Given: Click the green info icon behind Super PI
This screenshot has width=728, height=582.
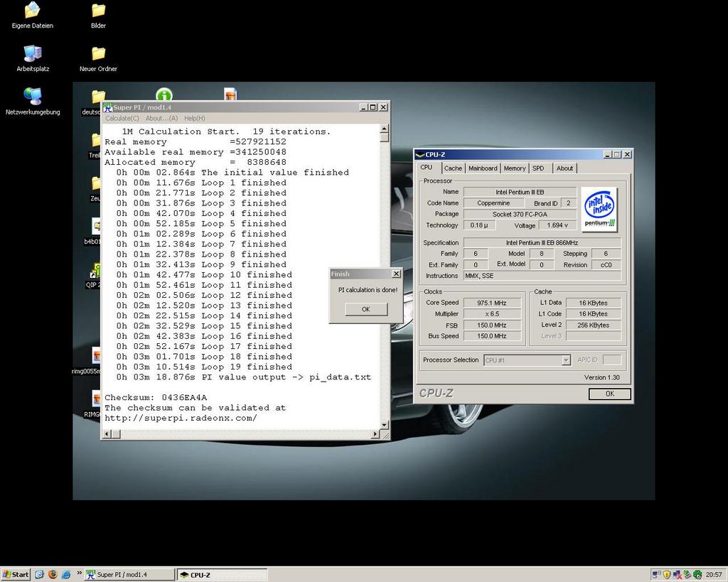Looking at the screenshot, I should pyautogui.click(x=164, y=95).
